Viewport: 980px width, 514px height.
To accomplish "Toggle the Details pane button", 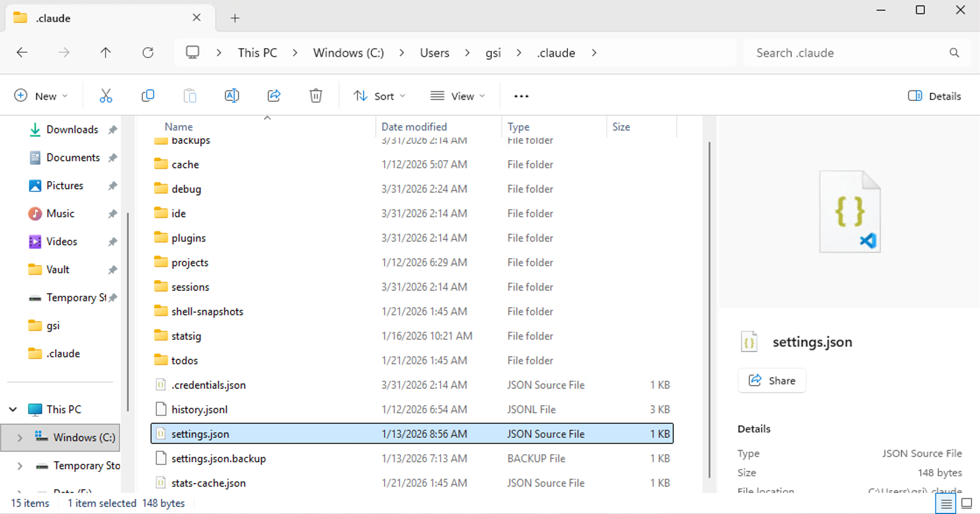I will [934, 96].
